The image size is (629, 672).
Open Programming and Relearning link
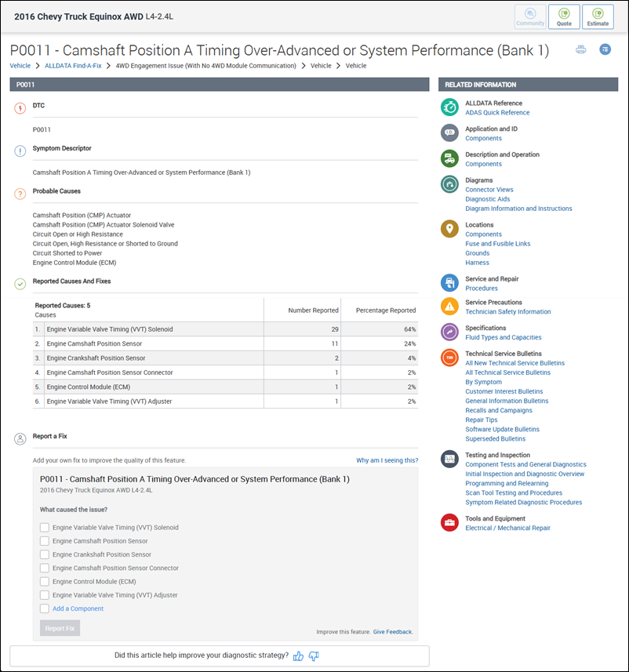click(x=507, y=483)
